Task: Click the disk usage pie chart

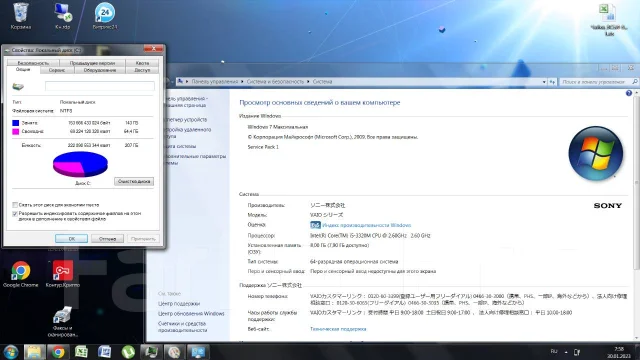Action: (80, 164)
